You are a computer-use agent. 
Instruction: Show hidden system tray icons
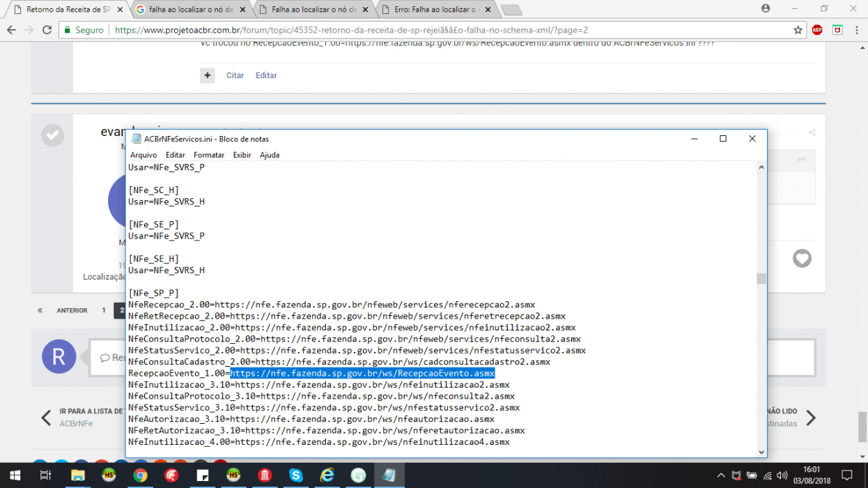pos(722,475)
